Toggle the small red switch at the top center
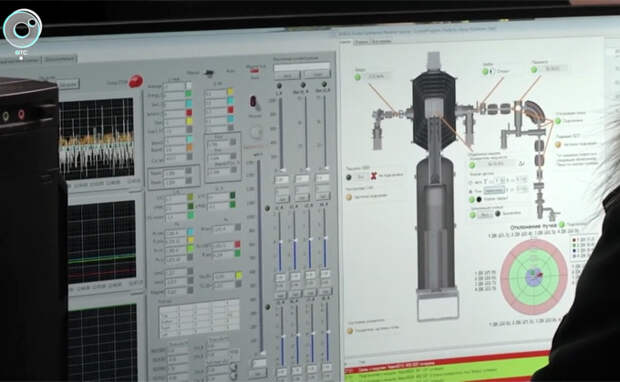Screen dimensions: 620x382 255,71
